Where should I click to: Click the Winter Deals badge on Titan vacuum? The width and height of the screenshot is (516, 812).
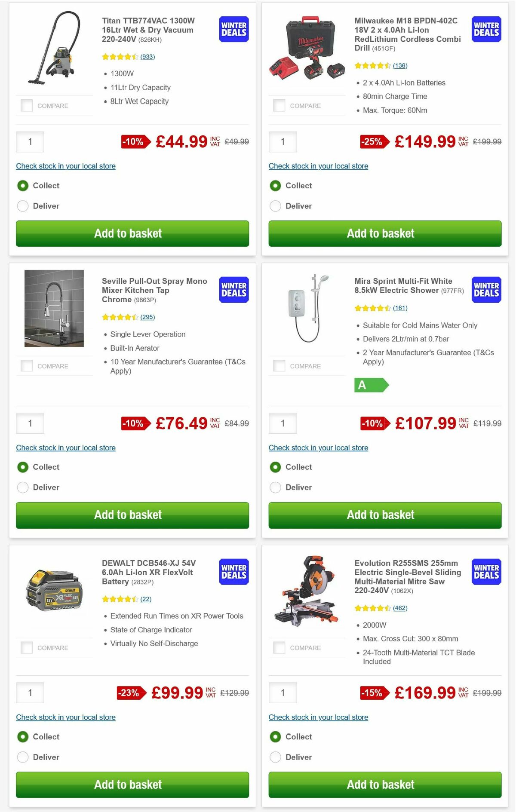tap(233, 29)
